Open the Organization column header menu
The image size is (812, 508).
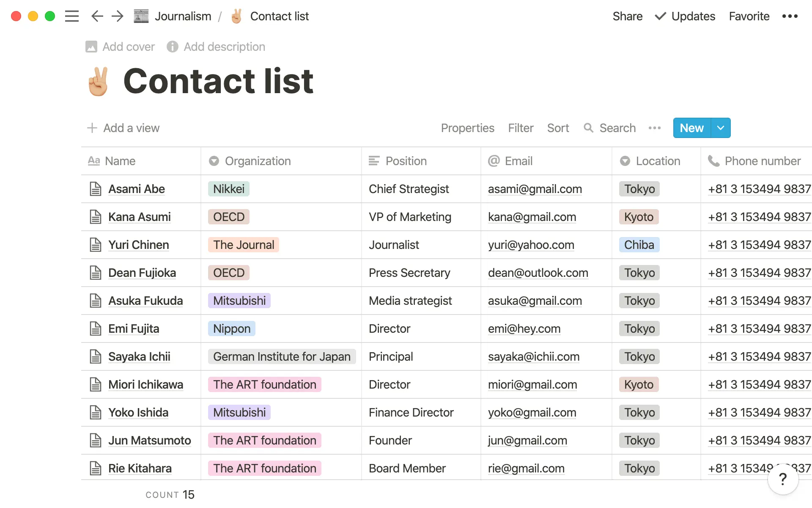pos(258,161)
